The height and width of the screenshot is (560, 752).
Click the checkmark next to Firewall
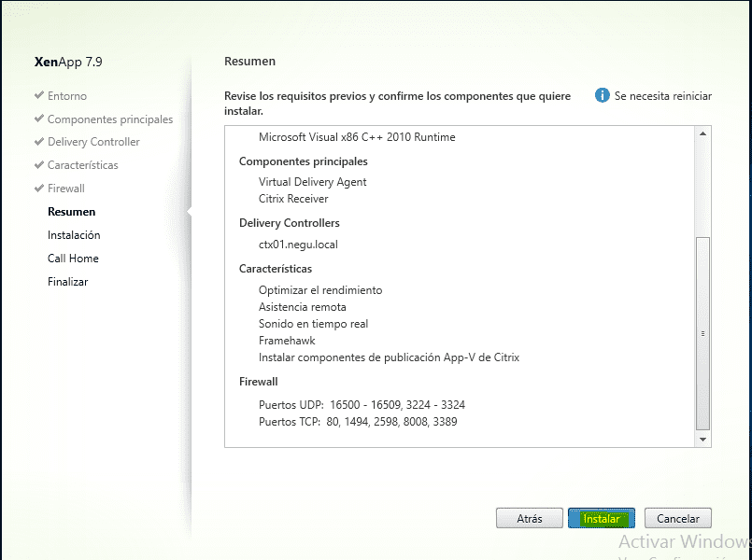tap(40, 188)
